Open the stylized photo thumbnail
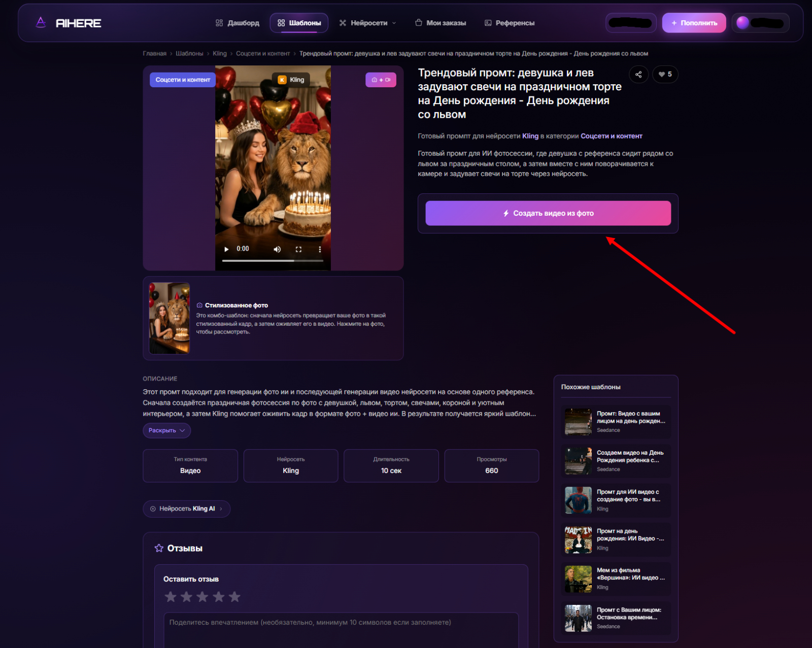The image size is (812, 648). pyautogui.click(x=169, y=318)
